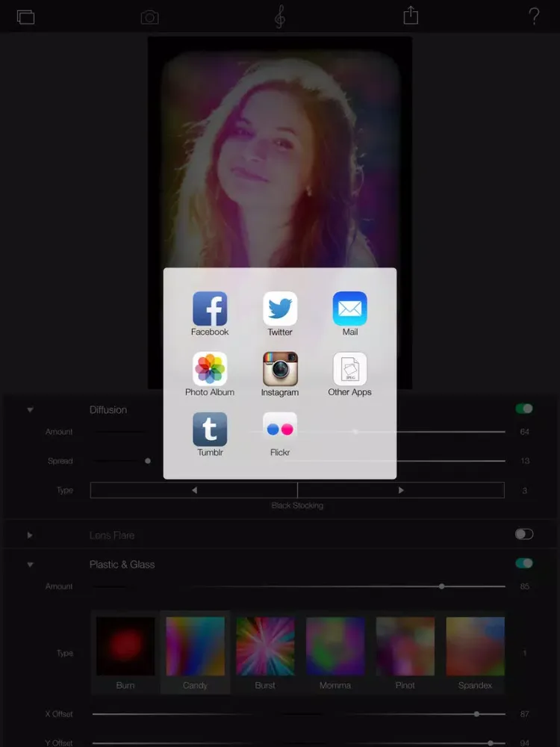Click the Plastic & Glass section title
Image resolution: width=560 pixels, height=747 pixels.
tap(122, 565)
